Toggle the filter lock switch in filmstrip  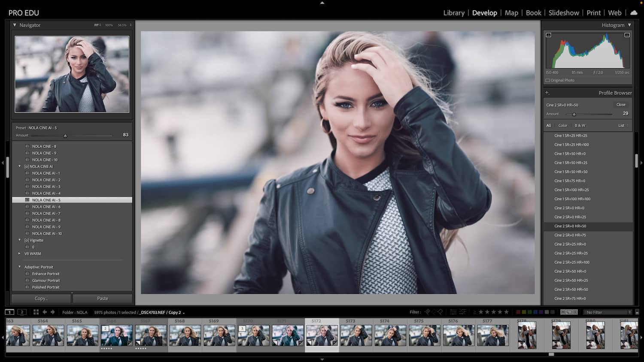pos(637,312)
